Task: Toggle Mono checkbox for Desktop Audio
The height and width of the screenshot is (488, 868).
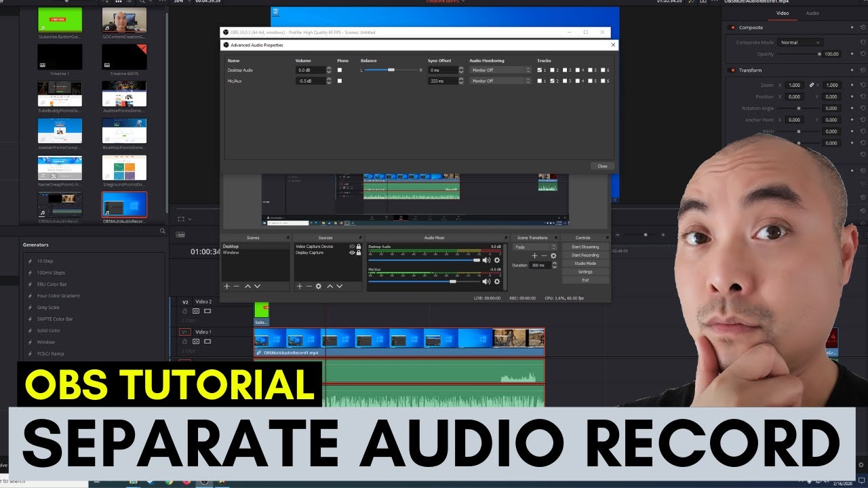Action: (340, 70)
